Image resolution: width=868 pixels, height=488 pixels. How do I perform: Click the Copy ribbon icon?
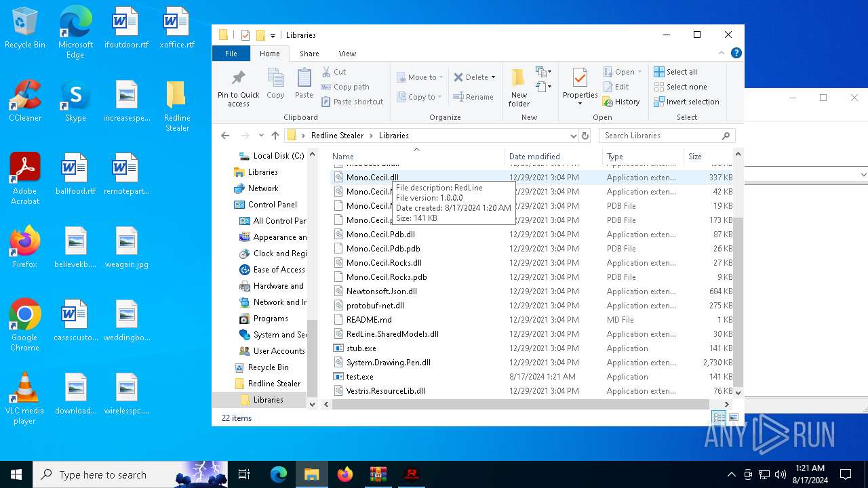(275, 78)
